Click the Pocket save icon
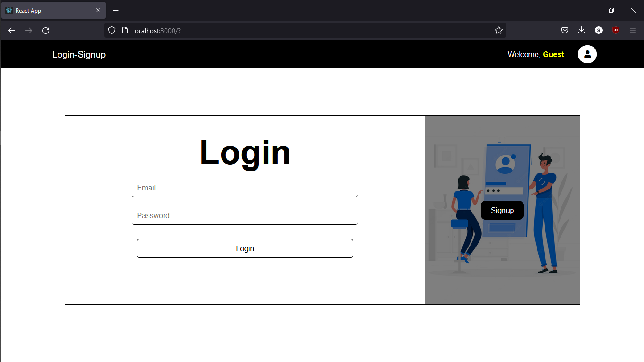This screenshot has width=644, height=362. (564, 30)
